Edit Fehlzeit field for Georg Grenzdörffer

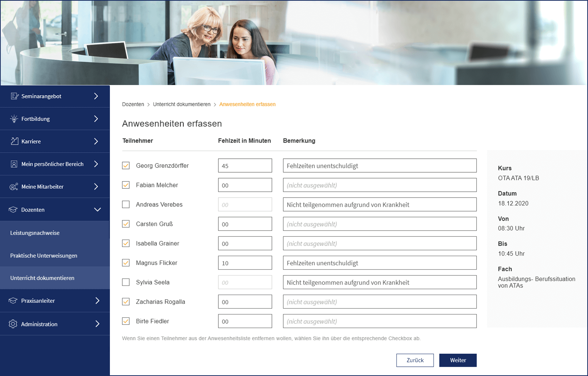[x=245, y=166]
